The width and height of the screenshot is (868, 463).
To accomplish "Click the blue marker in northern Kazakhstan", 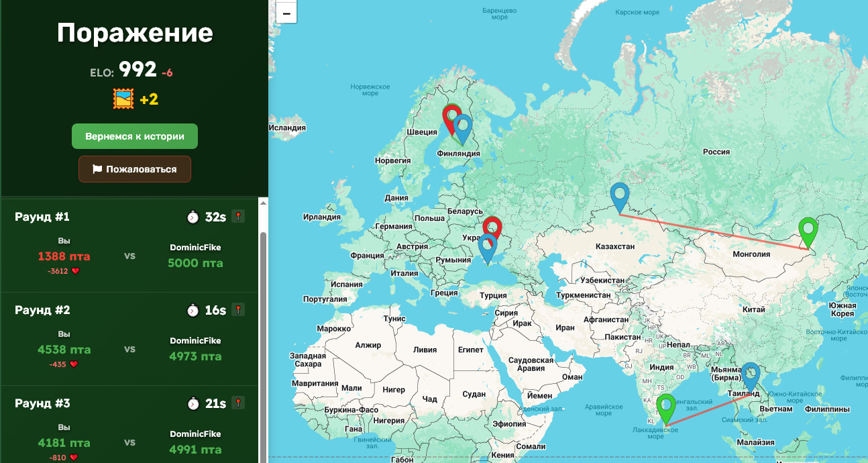I will coord(620,198).
